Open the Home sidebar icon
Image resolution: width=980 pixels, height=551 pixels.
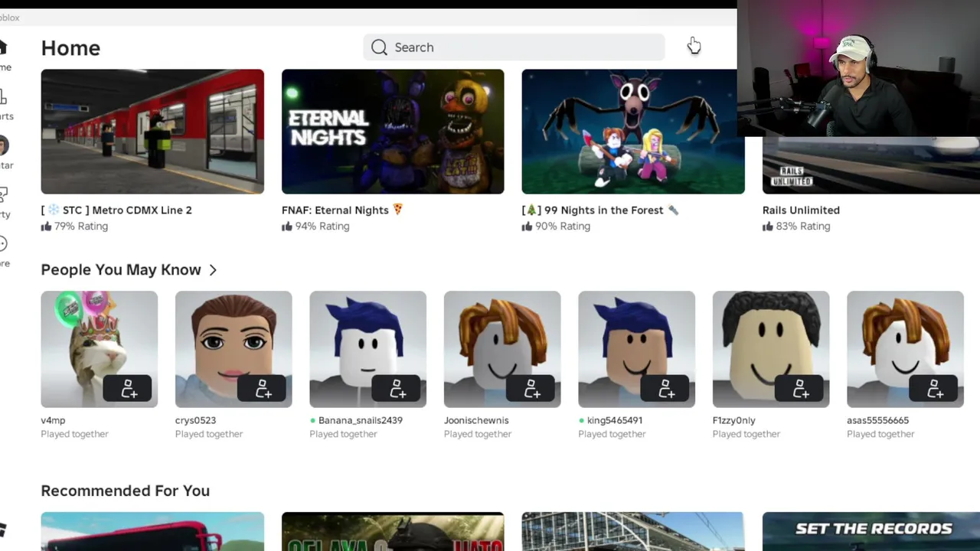(3, 47)
